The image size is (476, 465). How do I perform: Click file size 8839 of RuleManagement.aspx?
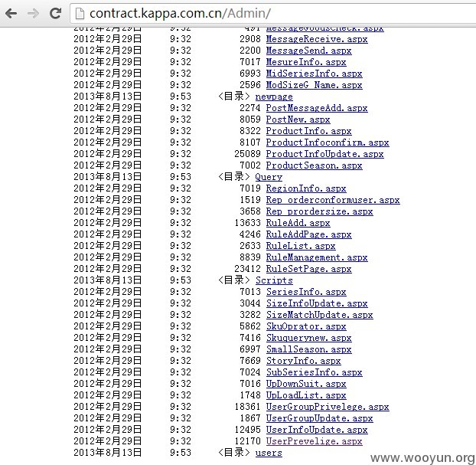tap(250, 257)
